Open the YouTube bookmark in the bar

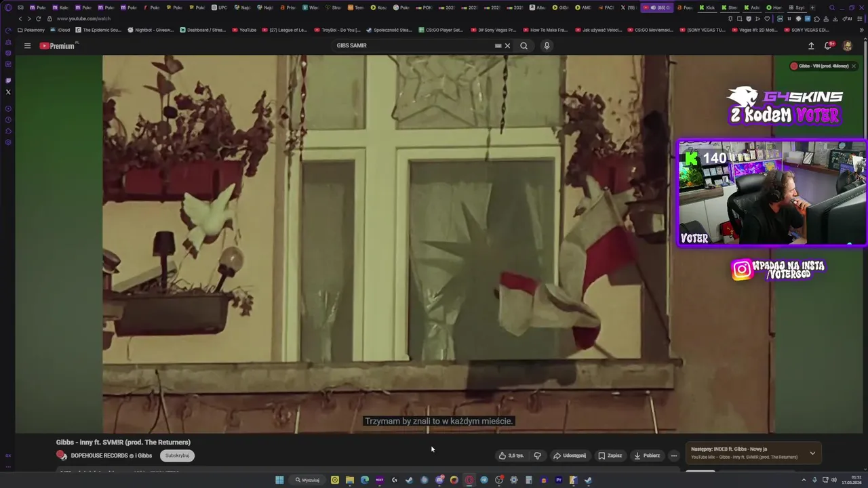244,30
